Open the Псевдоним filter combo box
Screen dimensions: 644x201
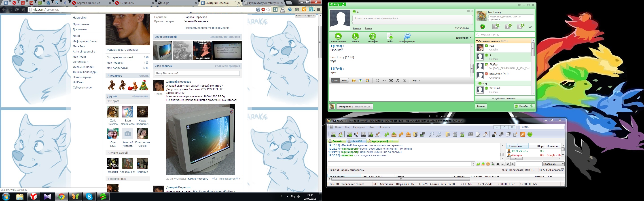pyautogui.click(x=553, y=164)
